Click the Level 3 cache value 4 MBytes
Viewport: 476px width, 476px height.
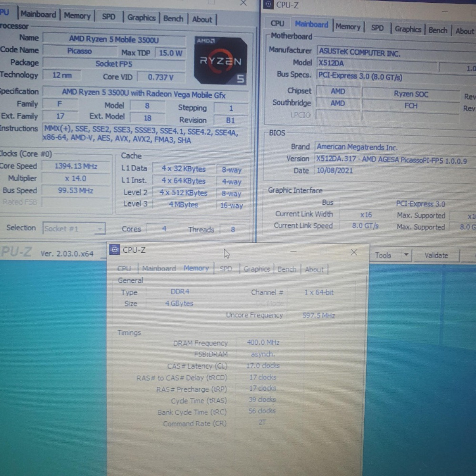(184, 205)
